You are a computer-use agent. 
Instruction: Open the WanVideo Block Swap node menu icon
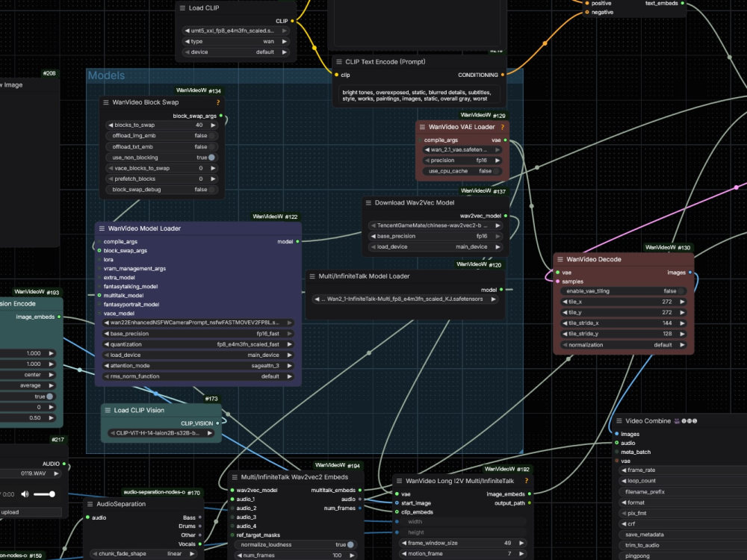[106, 102]
